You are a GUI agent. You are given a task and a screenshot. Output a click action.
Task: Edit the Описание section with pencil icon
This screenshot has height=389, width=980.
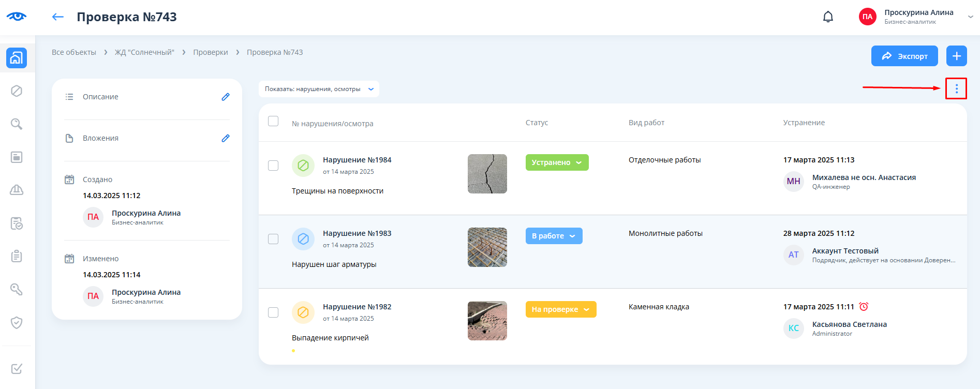click(x=226, y=97)
